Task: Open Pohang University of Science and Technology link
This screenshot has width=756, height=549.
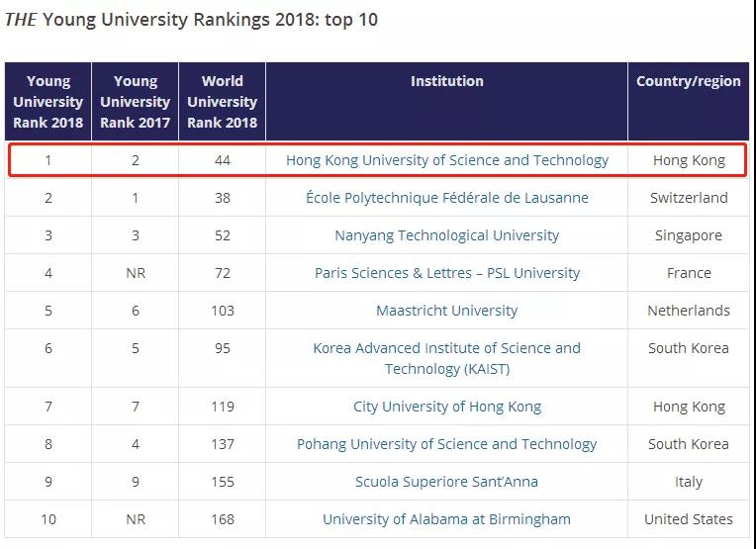Action: [447, 444]
